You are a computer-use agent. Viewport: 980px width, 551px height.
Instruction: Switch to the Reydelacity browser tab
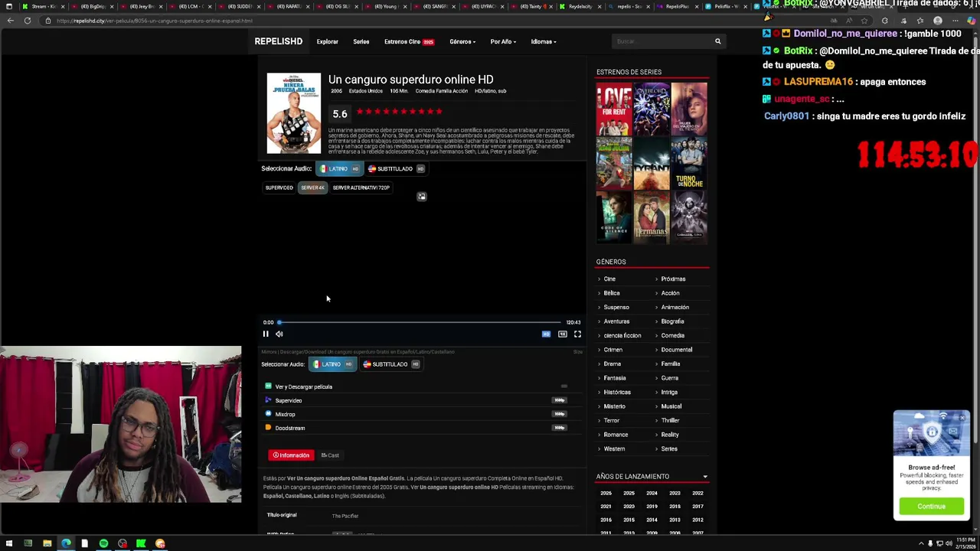tap(580, 6)
